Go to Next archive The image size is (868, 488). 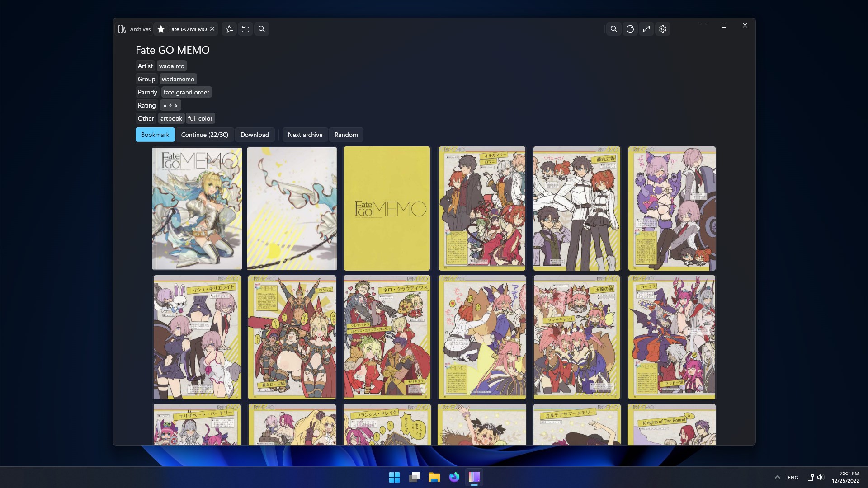[305, 135]
